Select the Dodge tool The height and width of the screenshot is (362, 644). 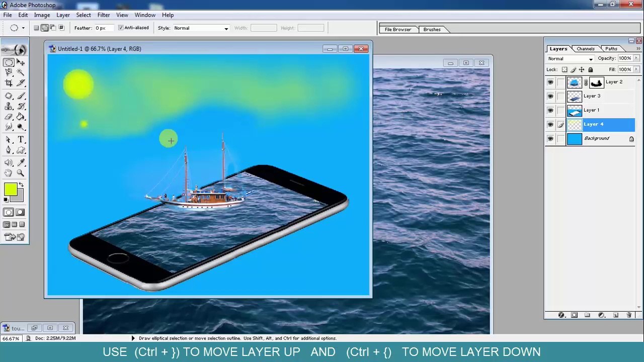click(21, 126)
